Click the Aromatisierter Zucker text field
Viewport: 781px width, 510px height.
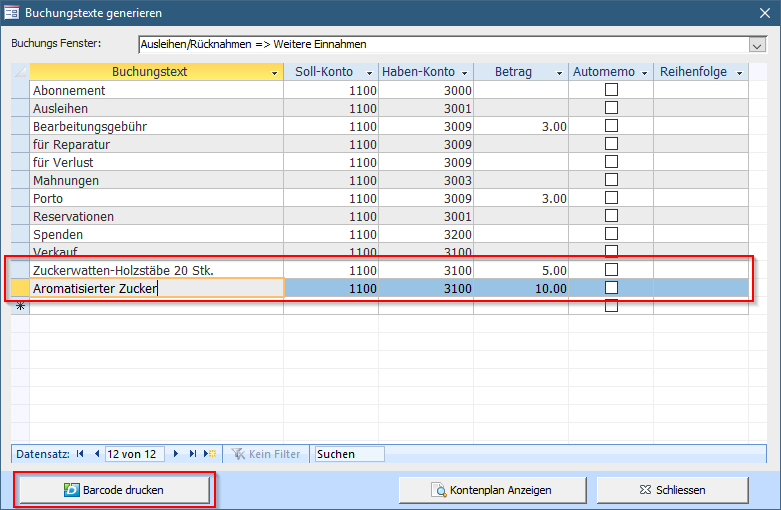click(156, 288)
